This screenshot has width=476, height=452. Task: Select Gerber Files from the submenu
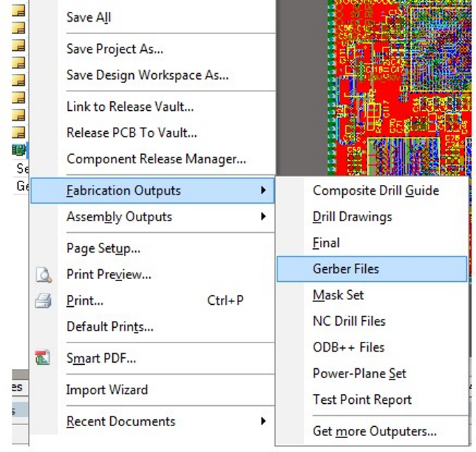[346, 269]
